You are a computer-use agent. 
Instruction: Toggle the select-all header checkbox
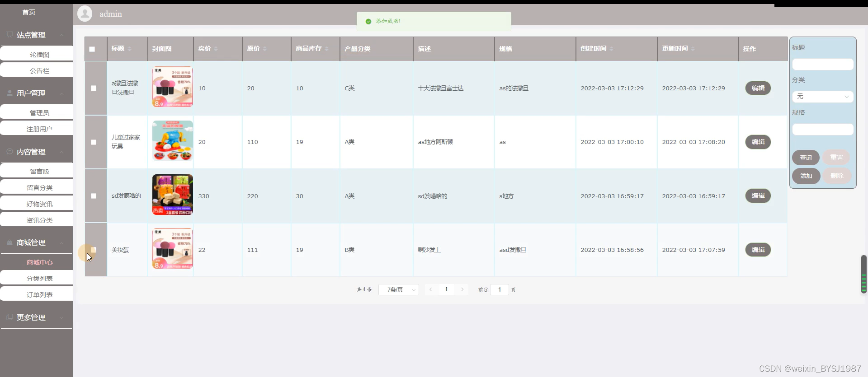click(92, 49)
